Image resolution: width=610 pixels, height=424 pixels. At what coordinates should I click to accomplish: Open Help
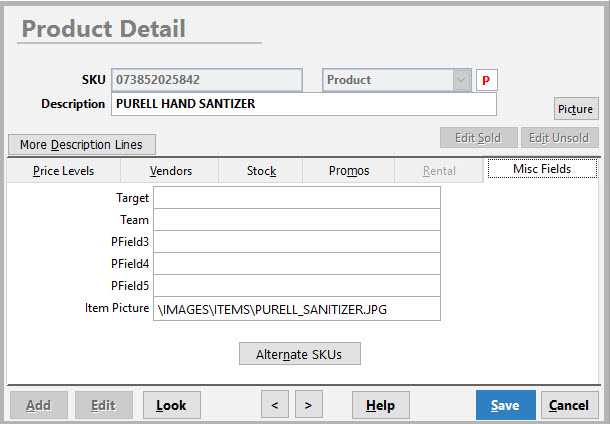coord(380,405)
